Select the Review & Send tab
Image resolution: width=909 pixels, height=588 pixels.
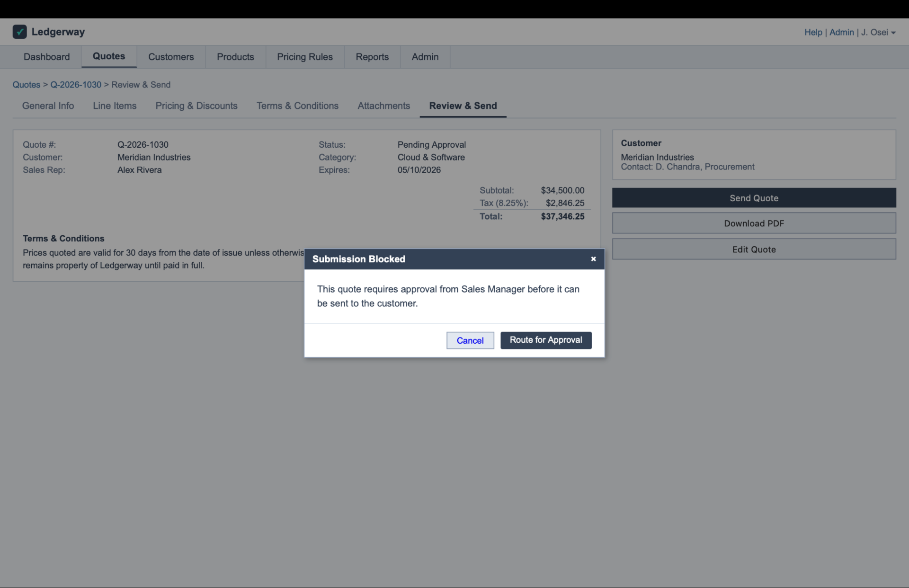pos(463,106)
